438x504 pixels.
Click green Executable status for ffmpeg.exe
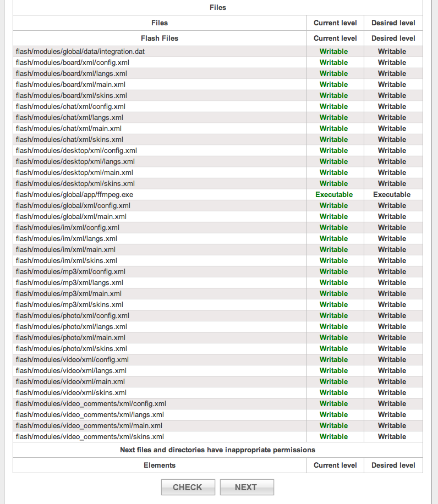[x=334, y=195]
